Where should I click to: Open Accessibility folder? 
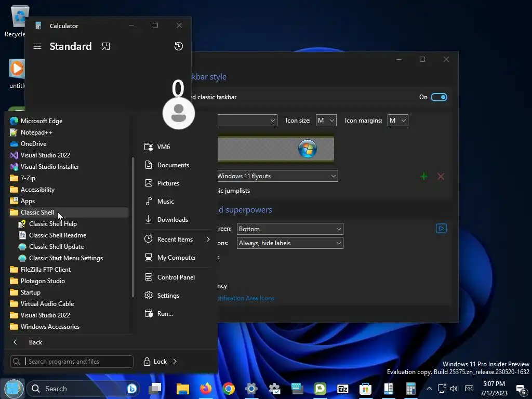point(33,190)
